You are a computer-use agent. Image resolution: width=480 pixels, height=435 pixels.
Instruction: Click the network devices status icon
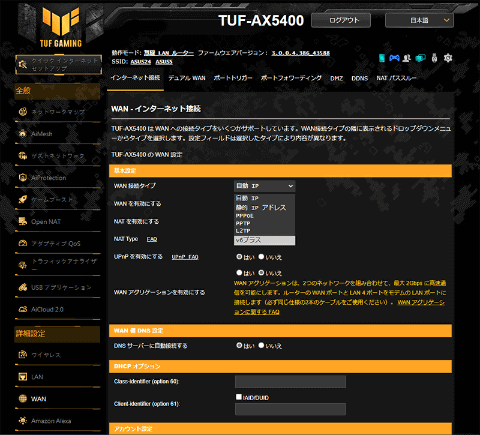[420, 58]
